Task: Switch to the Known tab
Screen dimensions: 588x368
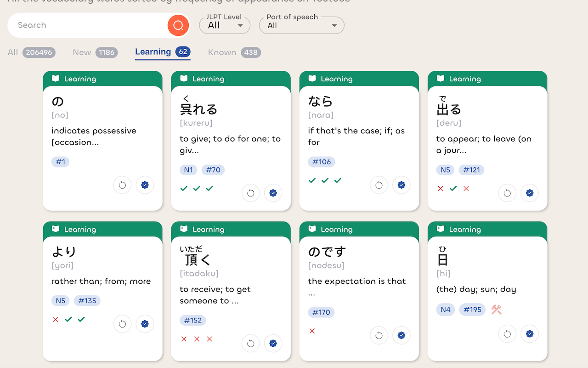Action: tap(234, 52)
